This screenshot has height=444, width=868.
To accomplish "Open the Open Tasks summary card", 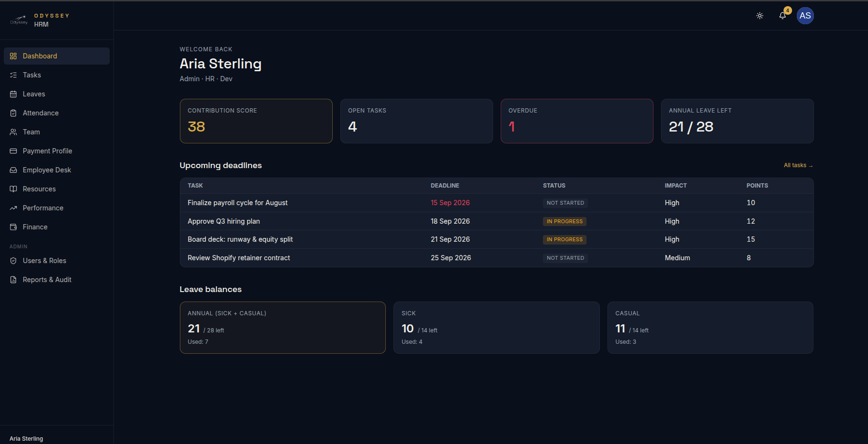I will click(417, 121).
